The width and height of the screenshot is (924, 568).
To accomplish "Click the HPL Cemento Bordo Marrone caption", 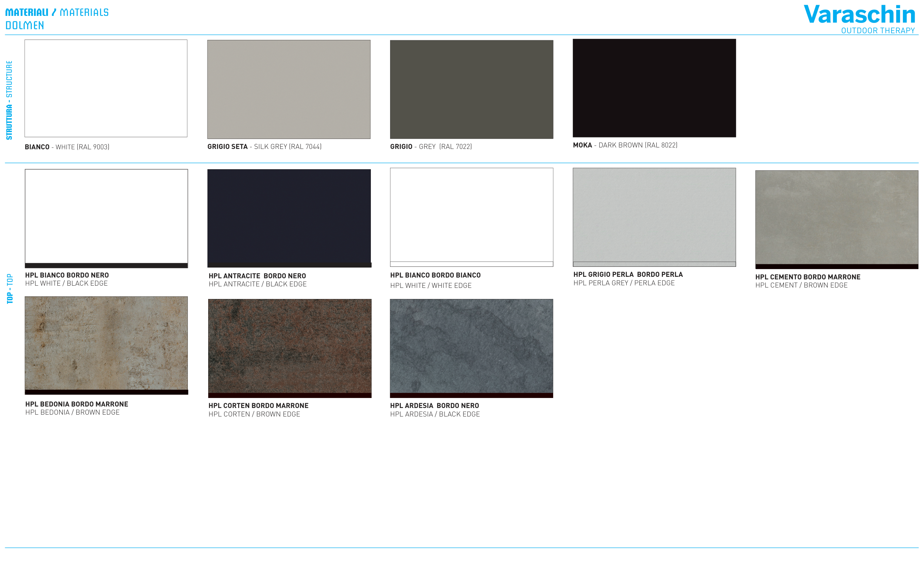I will (807, 277).
